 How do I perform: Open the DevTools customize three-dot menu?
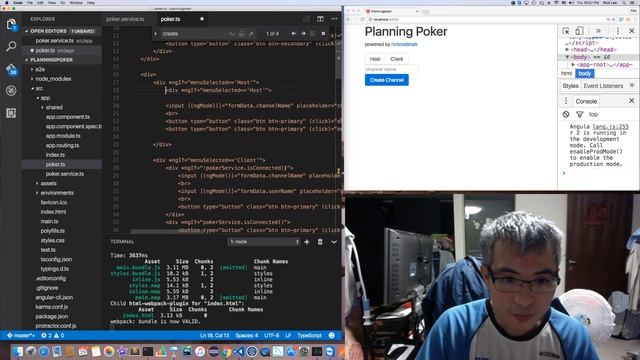[x=618, y=31]
